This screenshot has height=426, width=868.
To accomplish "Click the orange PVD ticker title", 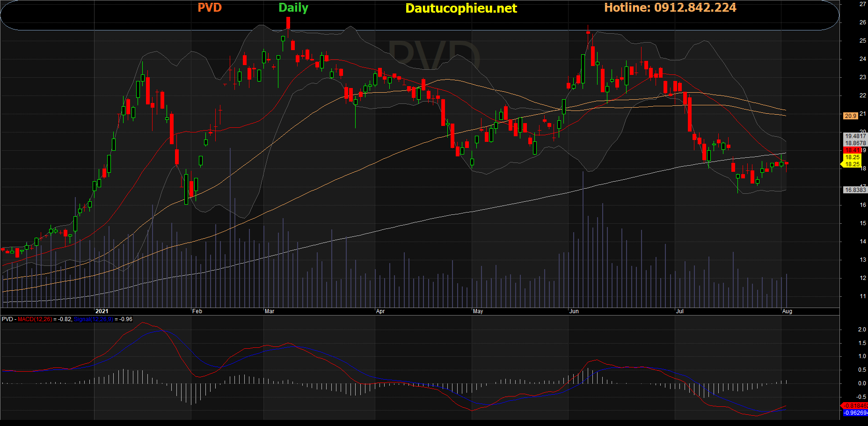I will pyautogui.click(x=209, y=7).
